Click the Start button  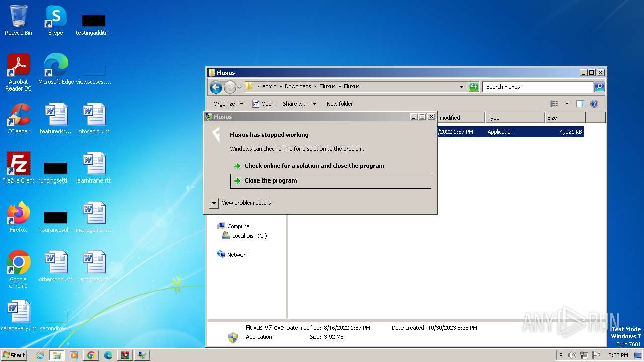[x=14, y=355]
